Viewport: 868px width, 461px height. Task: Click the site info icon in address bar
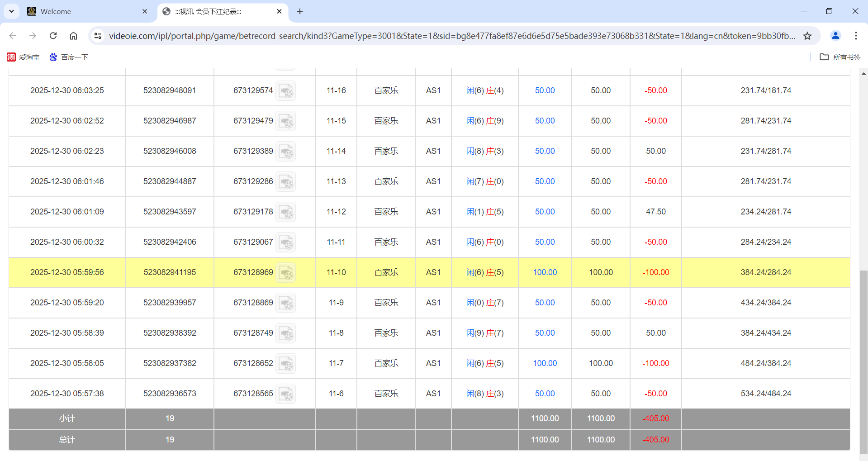(98, 36)
